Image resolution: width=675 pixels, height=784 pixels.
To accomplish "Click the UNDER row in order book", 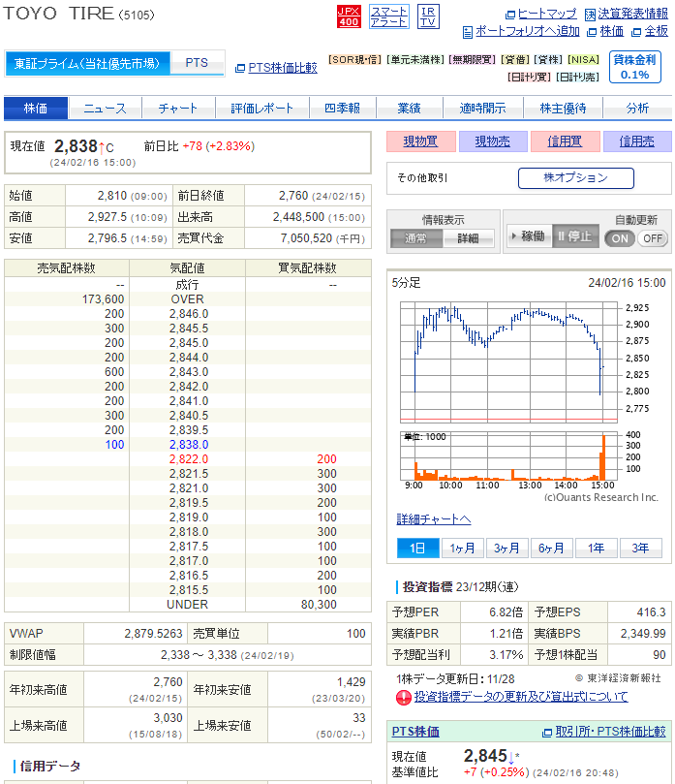I will click(187, 605).
